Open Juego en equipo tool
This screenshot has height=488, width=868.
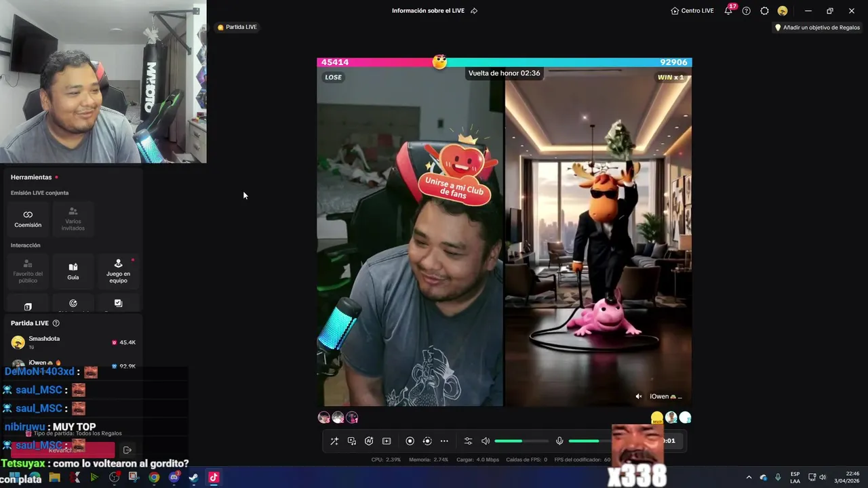(118, 271)
